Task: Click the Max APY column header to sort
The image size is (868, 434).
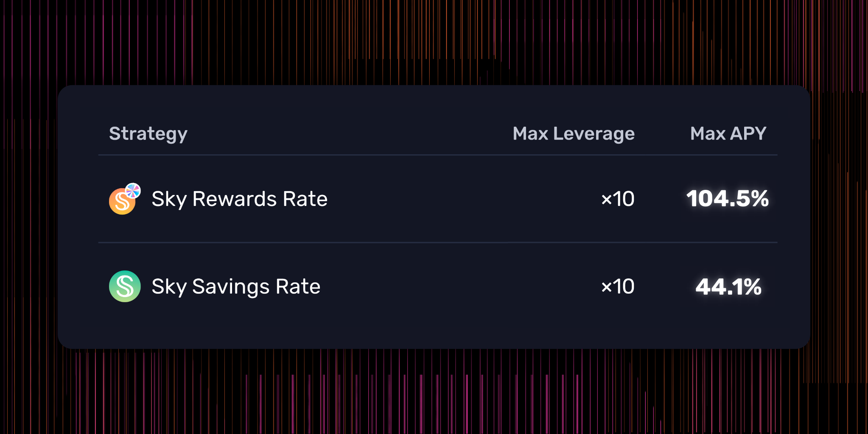Action: 727,133
